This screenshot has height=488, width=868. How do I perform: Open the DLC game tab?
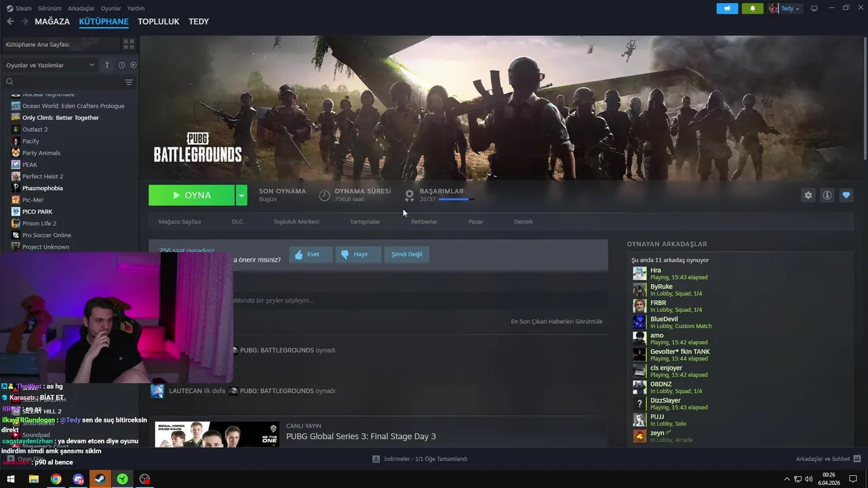pyautogui.click(x=237, y=222)
